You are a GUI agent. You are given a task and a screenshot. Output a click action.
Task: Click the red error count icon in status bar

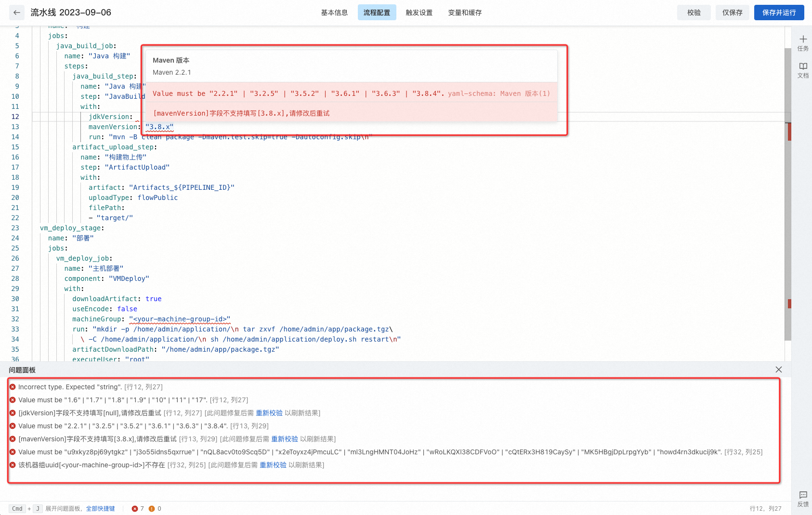(135, 509)
